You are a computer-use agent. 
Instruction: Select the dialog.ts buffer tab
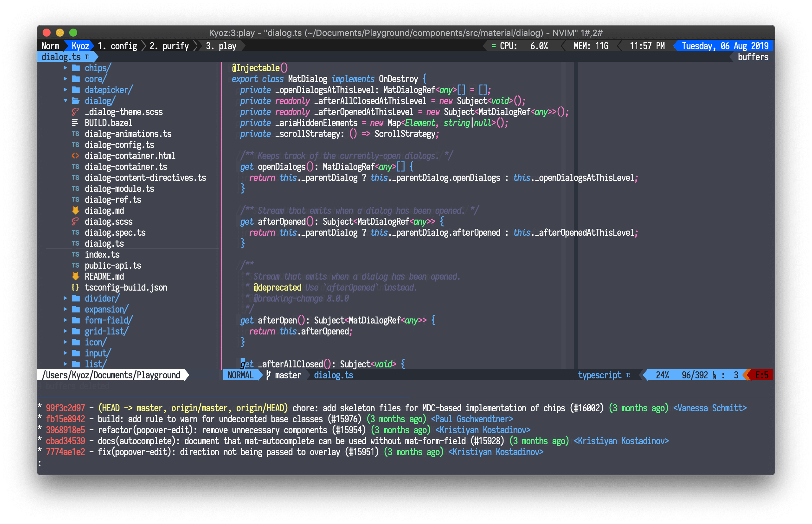coord(61,57)
